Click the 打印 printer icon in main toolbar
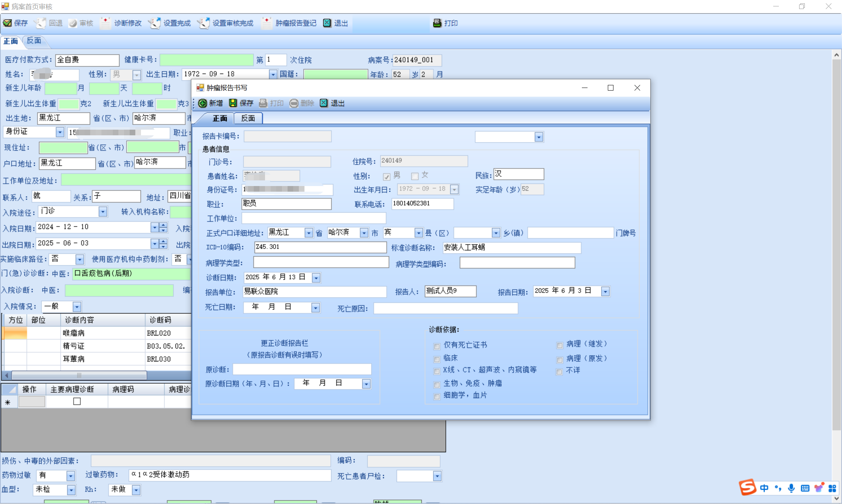 click(437, 23)
